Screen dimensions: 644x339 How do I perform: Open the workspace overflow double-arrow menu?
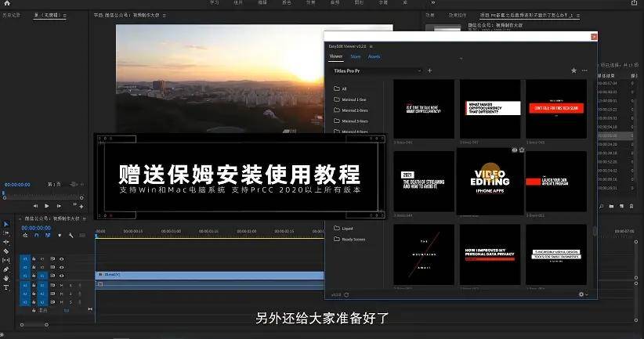click(433, 2)
